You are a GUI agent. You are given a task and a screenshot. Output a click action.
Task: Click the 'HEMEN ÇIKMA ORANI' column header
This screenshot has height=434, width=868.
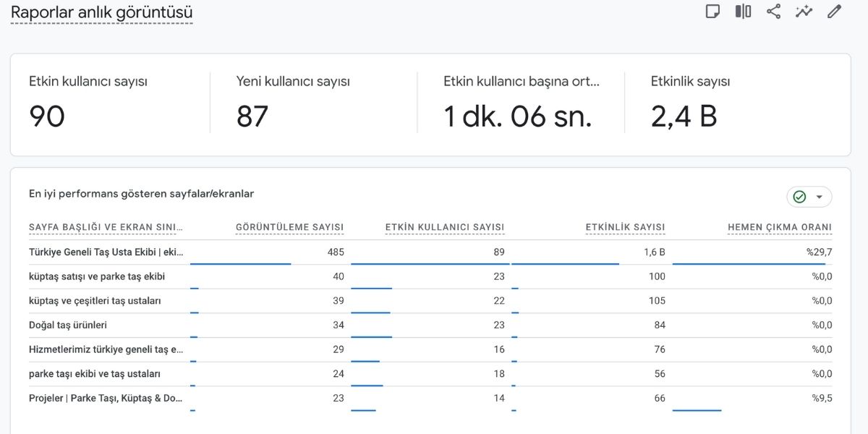[779, 227]
